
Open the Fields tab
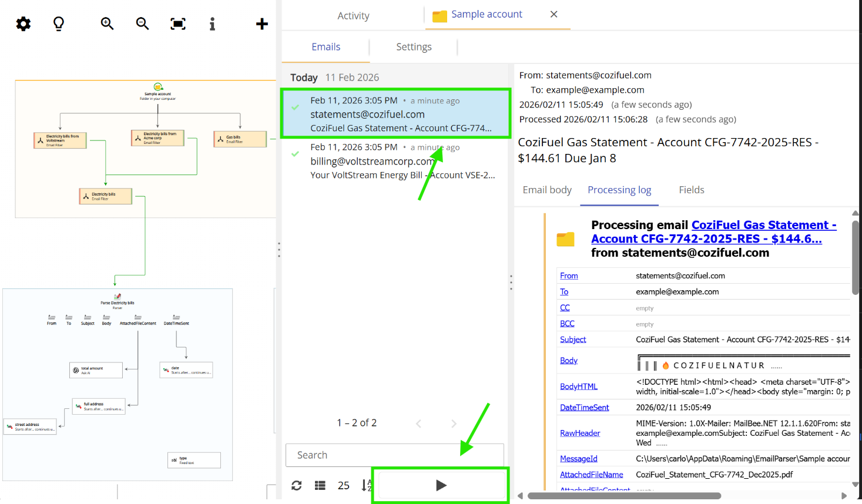(691, 189)
